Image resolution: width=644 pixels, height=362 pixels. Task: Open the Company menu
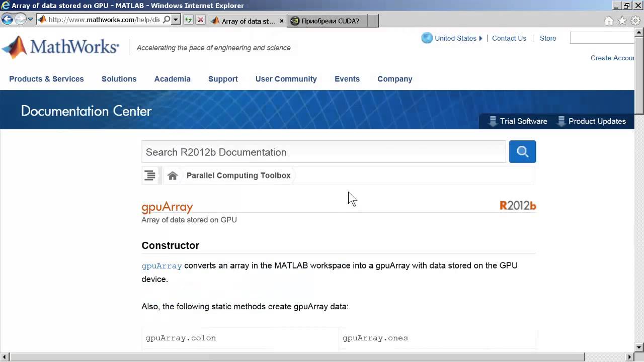tap(395, 79)
